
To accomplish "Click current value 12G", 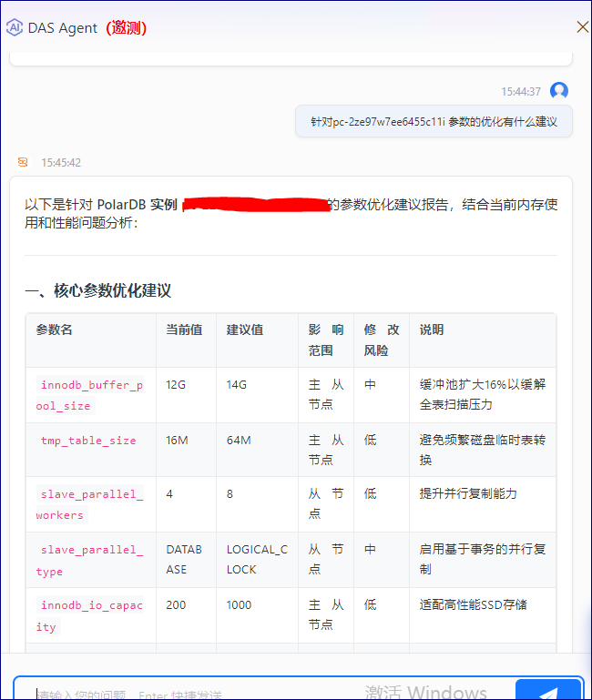I will pos(176,385).
